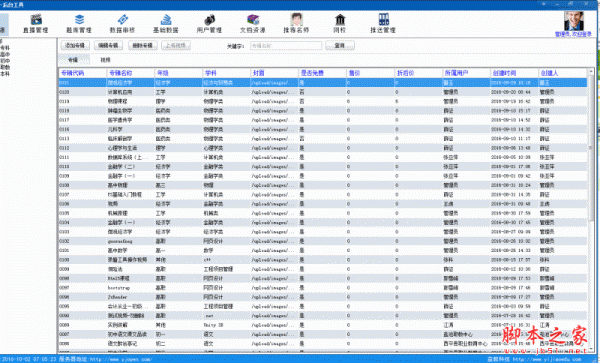Screen dimensions: 600x363
Task: Click the table's vertical scrollbar up arrow
Action: pyautogui.click(x=591, y=72)
